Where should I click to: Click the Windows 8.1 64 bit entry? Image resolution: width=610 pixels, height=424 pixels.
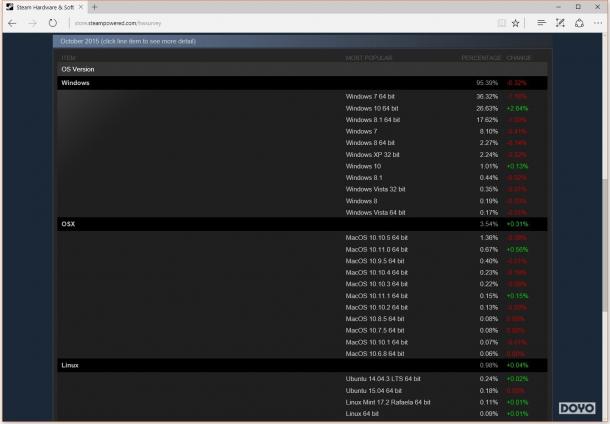click(x=373, y=120)
